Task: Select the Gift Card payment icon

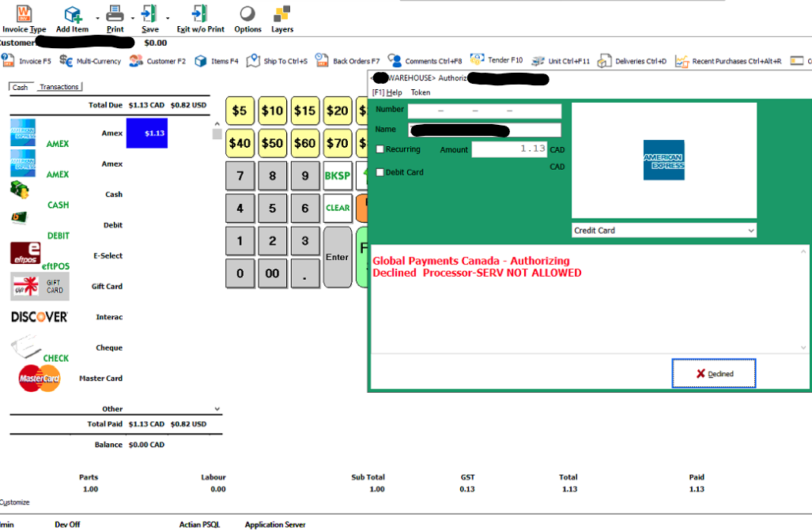Action: (x=40, y=286)
